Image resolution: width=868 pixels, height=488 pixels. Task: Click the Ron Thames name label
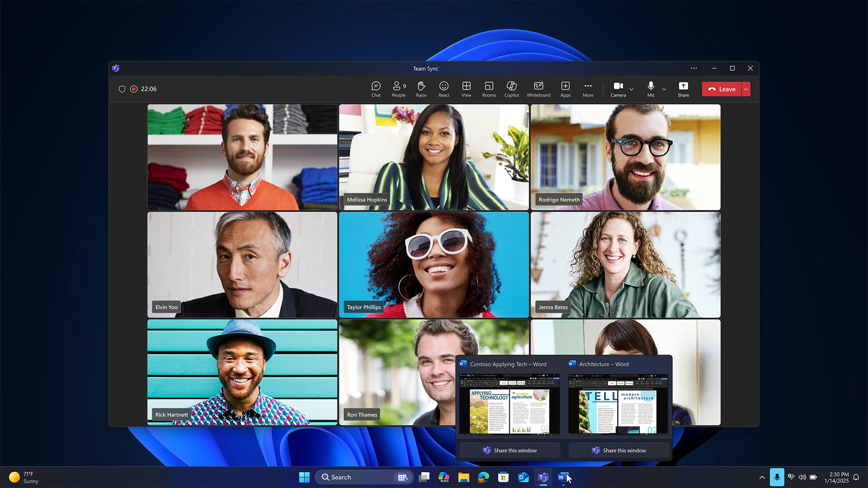pyautogui.click(x=362, y=415)
